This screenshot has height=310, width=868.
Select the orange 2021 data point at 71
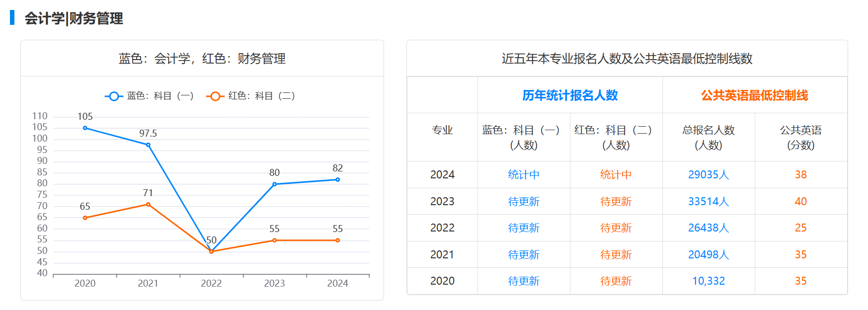pos(148,204)
